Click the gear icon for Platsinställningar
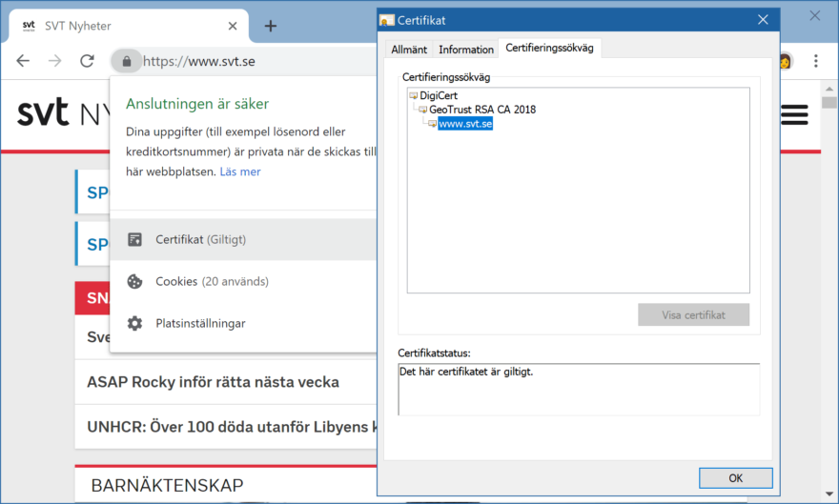839x504 pixels. coord(134,323)
